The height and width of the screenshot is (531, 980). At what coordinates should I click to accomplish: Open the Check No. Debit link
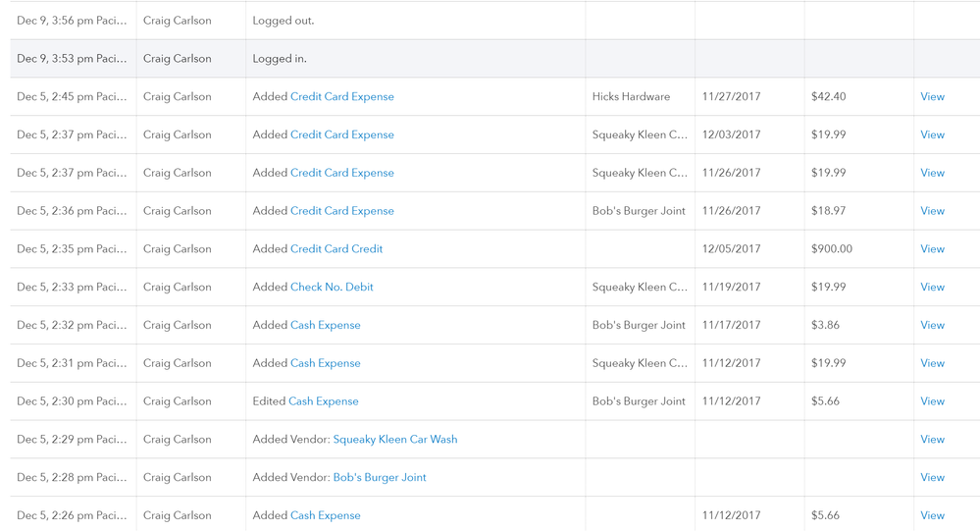coord(332,288)
